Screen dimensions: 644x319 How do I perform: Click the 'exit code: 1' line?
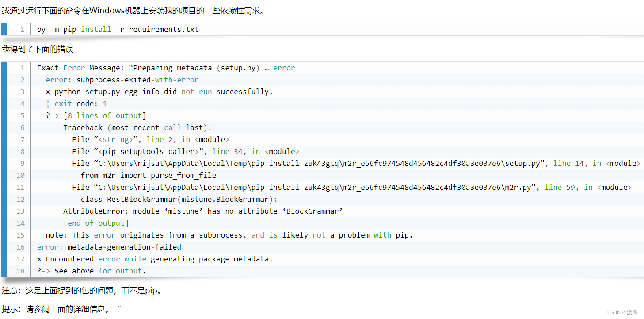(76, 104)
